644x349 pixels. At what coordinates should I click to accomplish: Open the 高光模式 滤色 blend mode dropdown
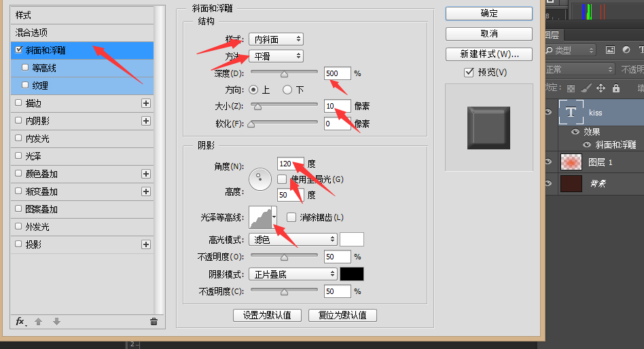(x=293, y=239)
